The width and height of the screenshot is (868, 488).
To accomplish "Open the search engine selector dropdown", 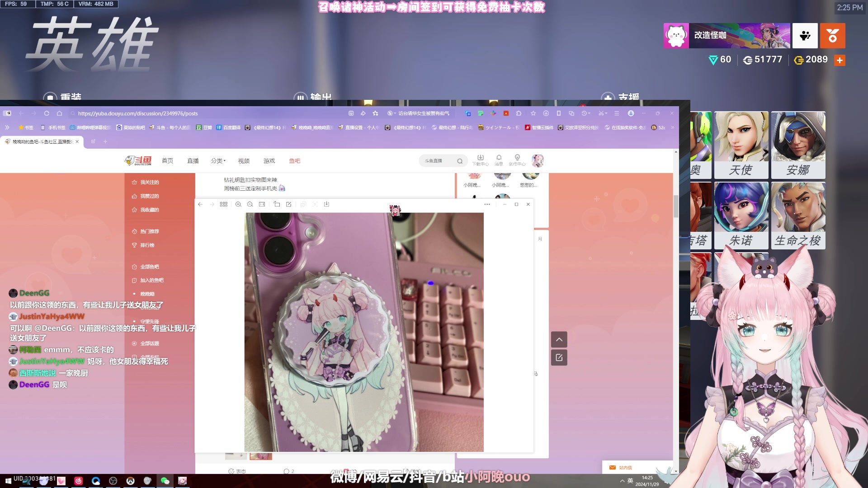I will point(392,113).
